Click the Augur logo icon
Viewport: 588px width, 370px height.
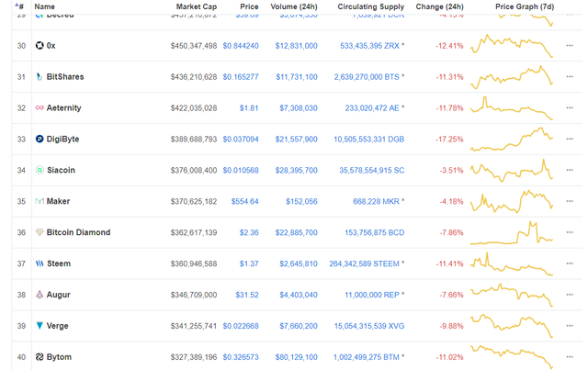40,295
